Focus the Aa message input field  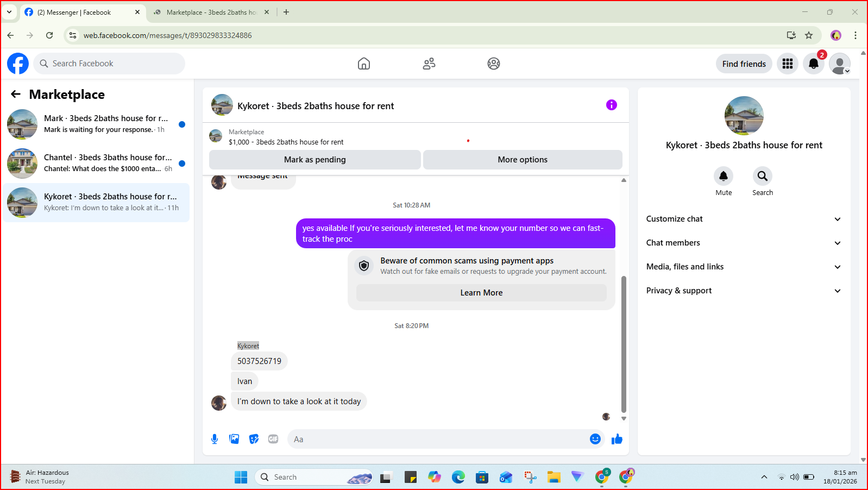(438, 439)
